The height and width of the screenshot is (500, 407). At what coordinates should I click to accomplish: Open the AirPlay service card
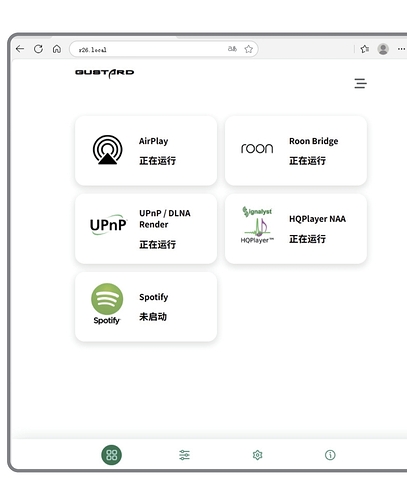click(x=146, y=151)
